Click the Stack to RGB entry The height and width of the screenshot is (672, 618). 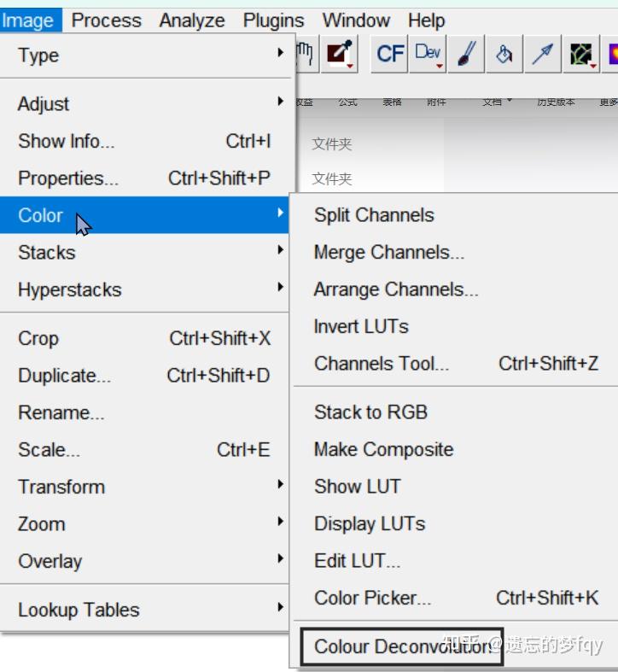(x=370, y=412)
